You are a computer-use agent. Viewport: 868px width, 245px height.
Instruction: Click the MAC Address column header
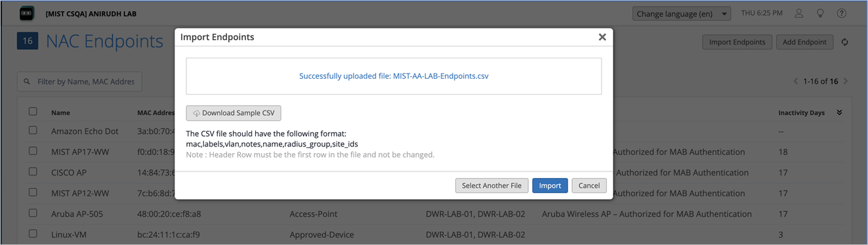point(155,113)
